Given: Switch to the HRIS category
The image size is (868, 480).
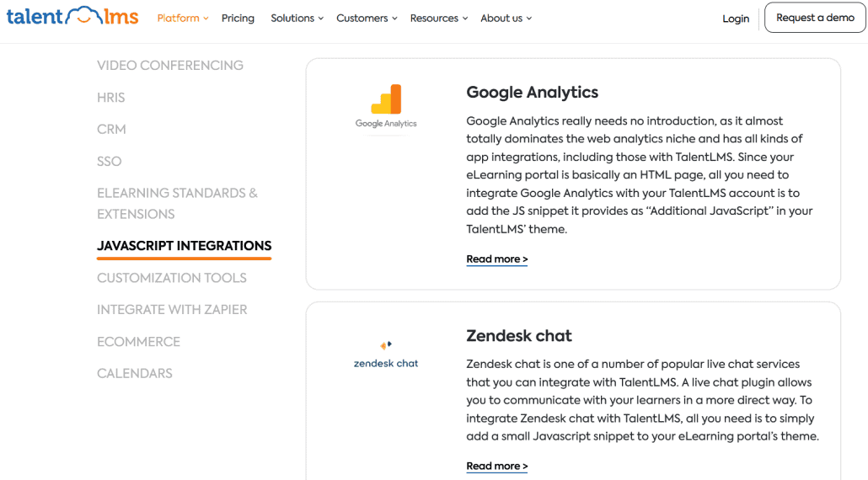Looking at the screenshot, I should pos(111,98).
